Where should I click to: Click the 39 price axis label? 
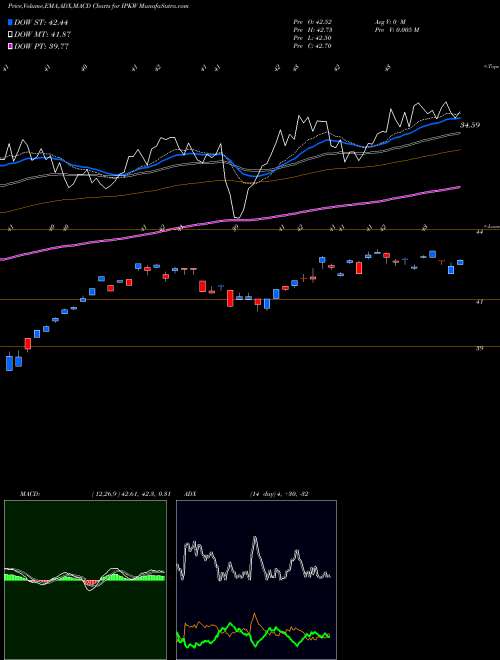tap(479, 349)
